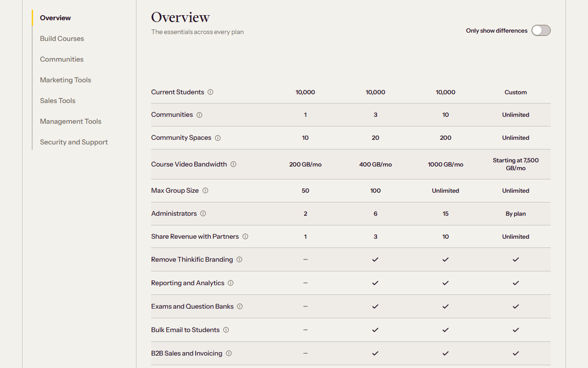The image size is (588, 368).
Task: Click the 50 value for Max Group Size
Action: coord(305,190)
